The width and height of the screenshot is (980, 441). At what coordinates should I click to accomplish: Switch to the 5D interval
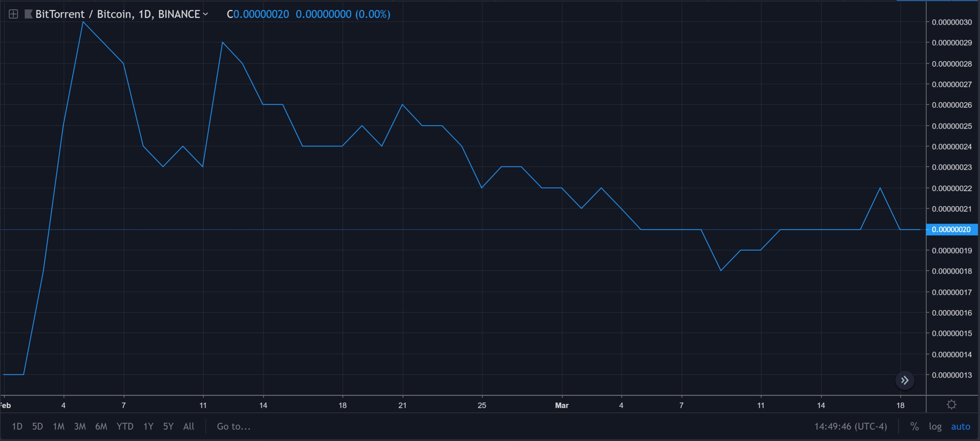coord(37,427)
